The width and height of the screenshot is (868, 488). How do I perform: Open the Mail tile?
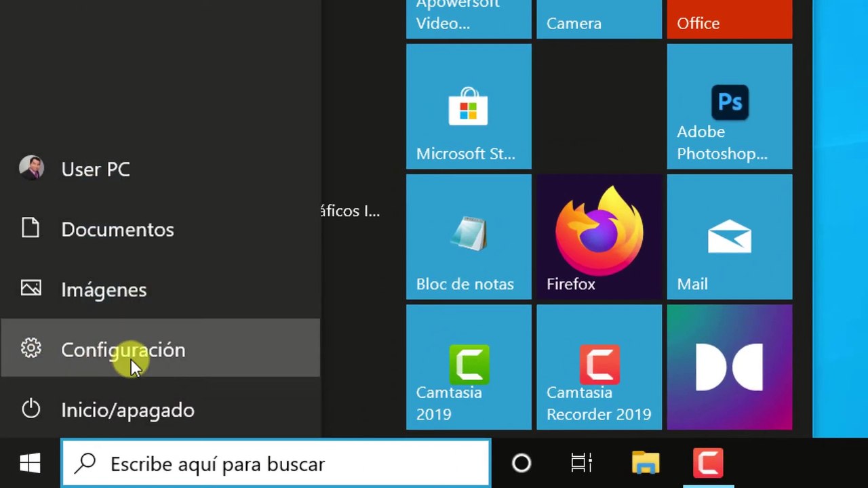coord(730,237)
